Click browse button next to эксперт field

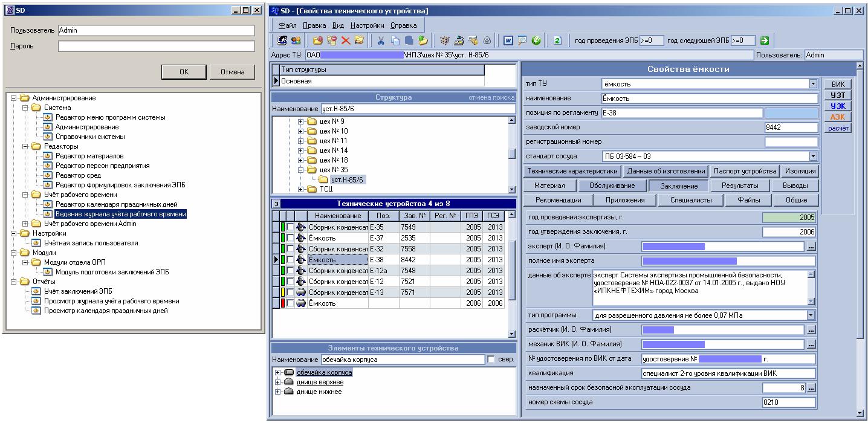811,247
